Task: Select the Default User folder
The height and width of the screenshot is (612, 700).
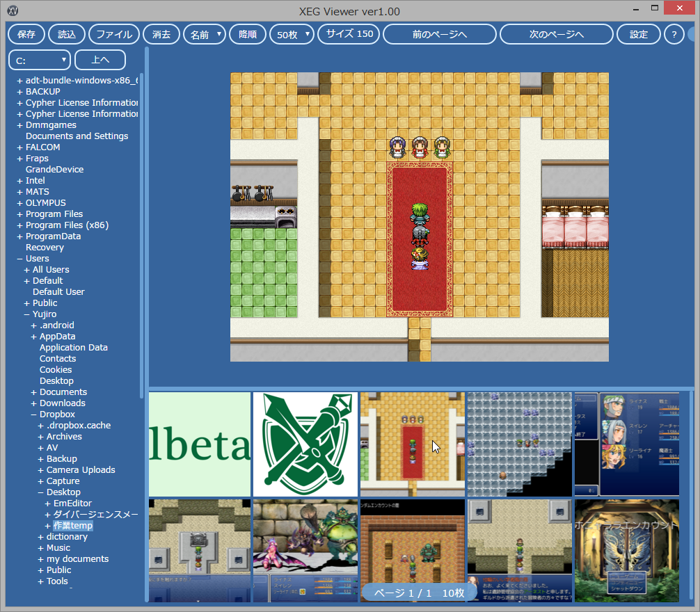Action: [x=58, y=291]
